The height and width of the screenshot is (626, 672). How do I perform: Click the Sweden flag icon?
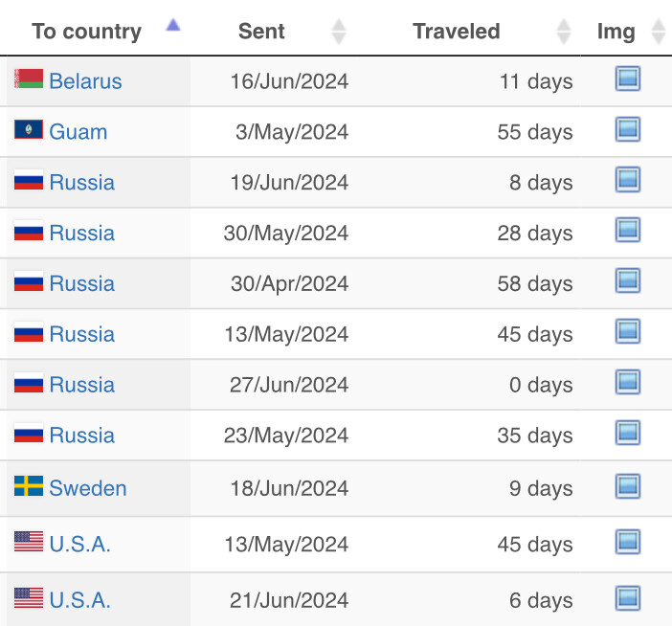(x=29, y=487)
